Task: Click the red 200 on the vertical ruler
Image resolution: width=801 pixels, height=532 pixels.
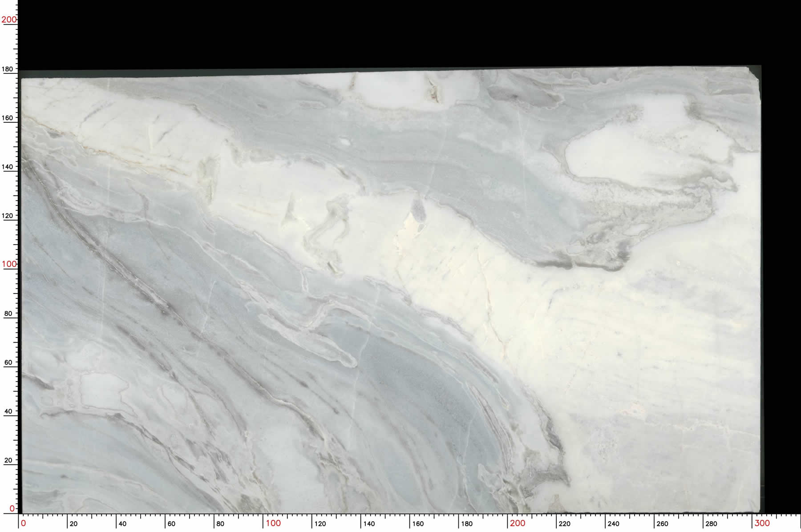Action: click(x=8, y=20)
